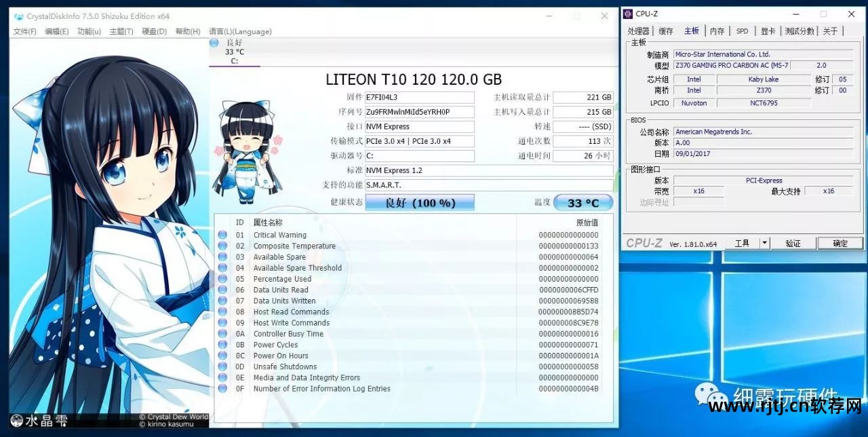Click the Percentage Used status orb
868x437 pixels.
tap(222, 279)
